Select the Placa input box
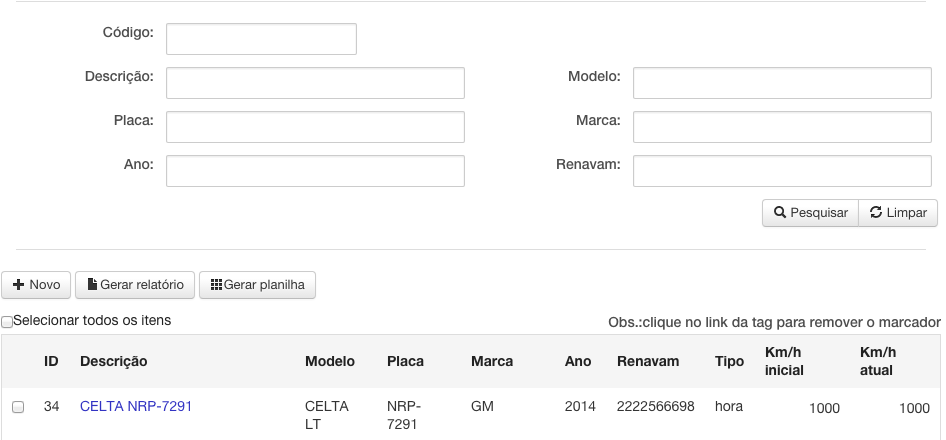 pyautogui.click(x=315, y=127)
